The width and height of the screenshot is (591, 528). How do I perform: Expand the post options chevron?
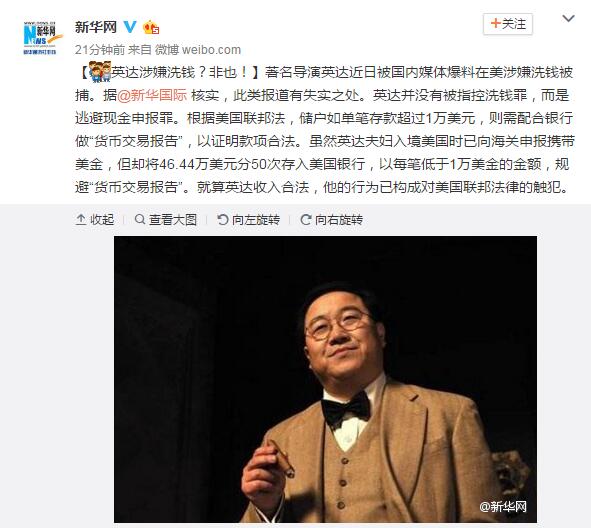tap(568, 18)
